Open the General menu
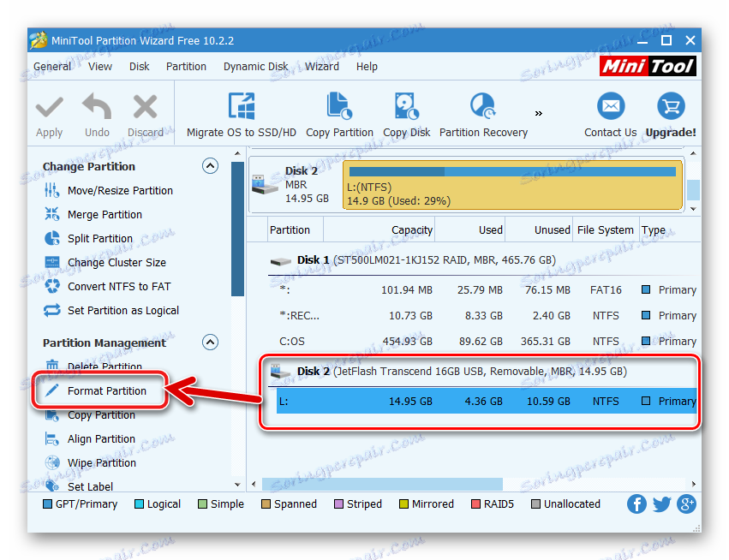 52,67
